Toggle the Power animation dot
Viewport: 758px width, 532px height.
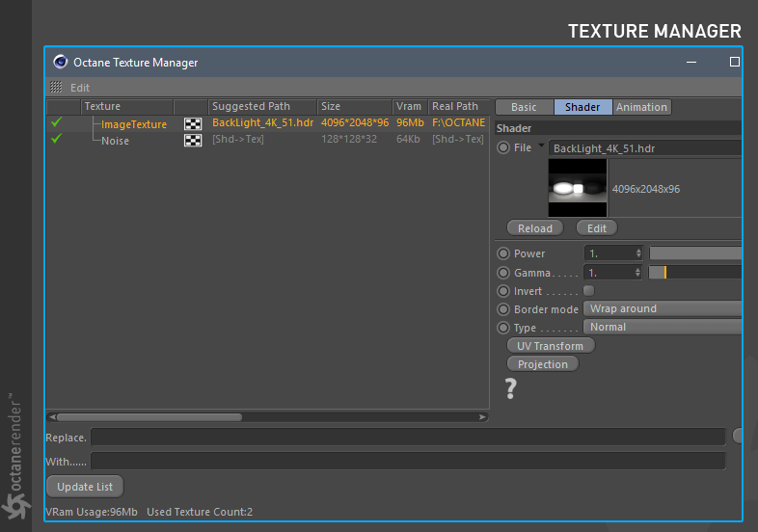[x=503, y=253]
